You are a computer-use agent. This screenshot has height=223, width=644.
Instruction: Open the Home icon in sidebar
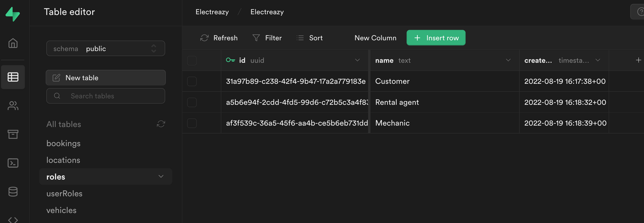tap(13, 43)
